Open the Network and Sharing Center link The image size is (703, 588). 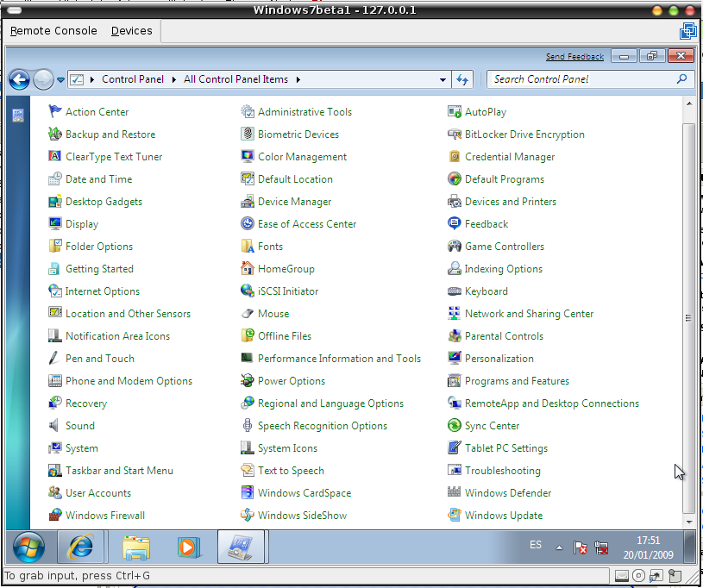point(529,313)
